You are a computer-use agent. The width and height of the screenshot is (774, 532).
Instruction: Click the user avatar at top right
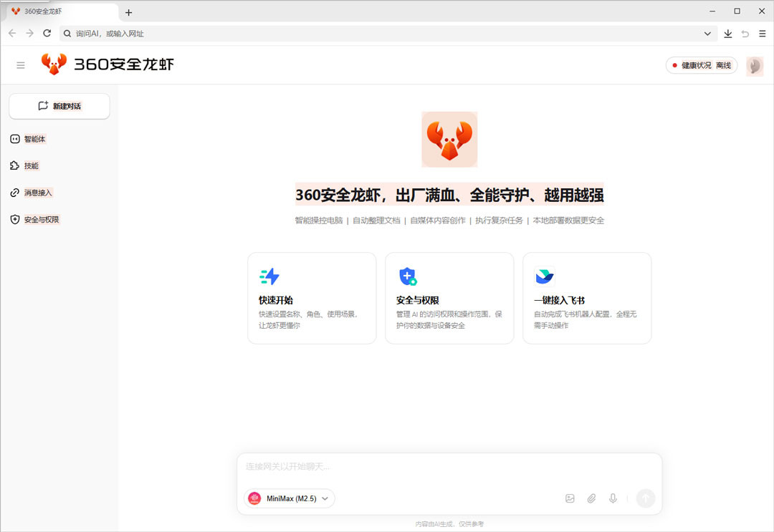coord(754,65)
